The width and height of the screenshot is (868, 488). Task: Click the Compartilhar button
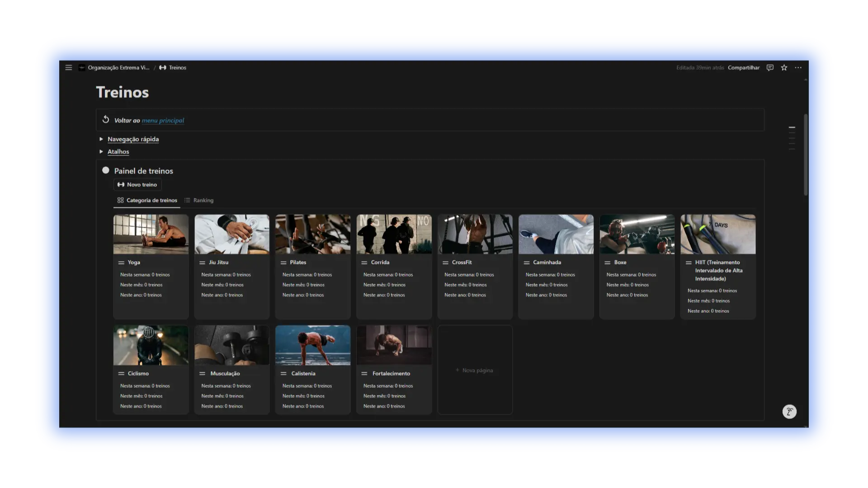[x=744, y=68]
